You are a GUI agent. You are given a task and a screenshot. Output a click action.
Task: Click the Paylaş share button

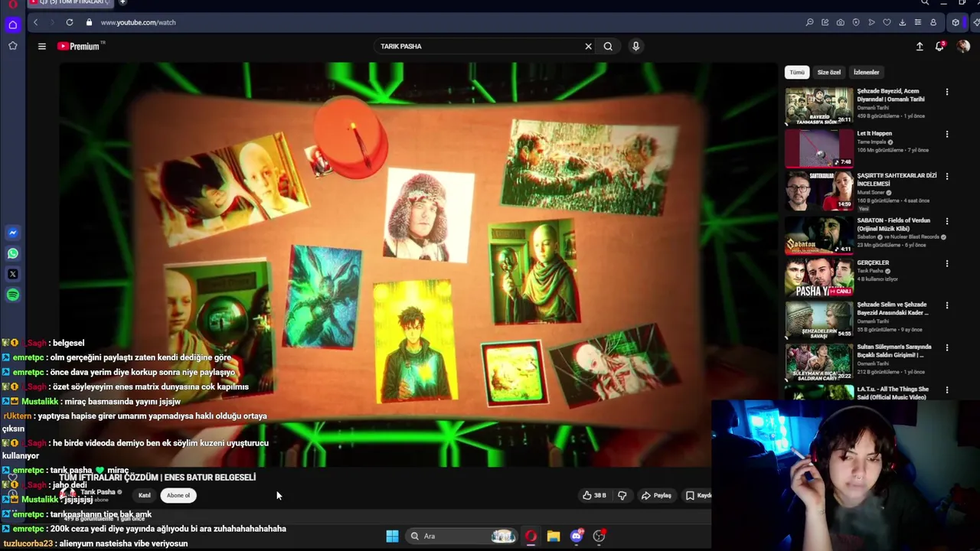pyautogui.click(x=656, y=495)
